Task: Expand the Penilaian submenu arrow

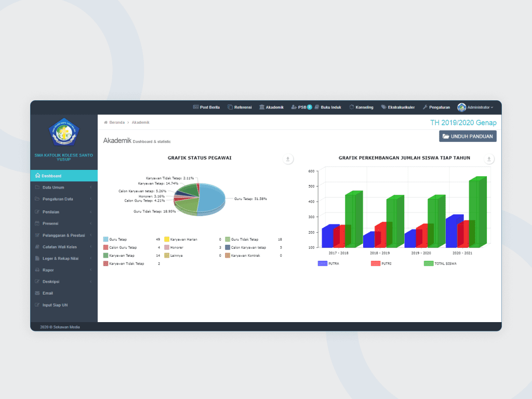Action: tap(91, 212)
